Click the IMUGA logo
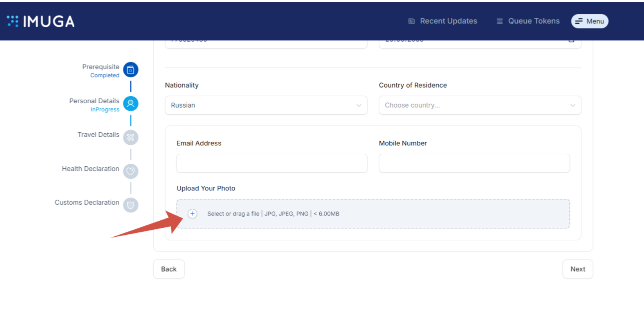Image resolution: width=644 pixels, height=309 pixels. tap(41, 21)
